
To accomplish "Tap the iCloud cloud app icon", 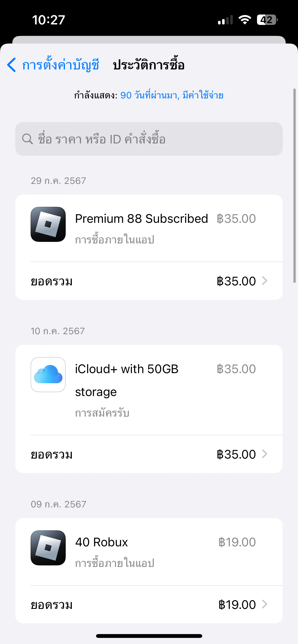I will pyautogui.click(x=48, y=375).
